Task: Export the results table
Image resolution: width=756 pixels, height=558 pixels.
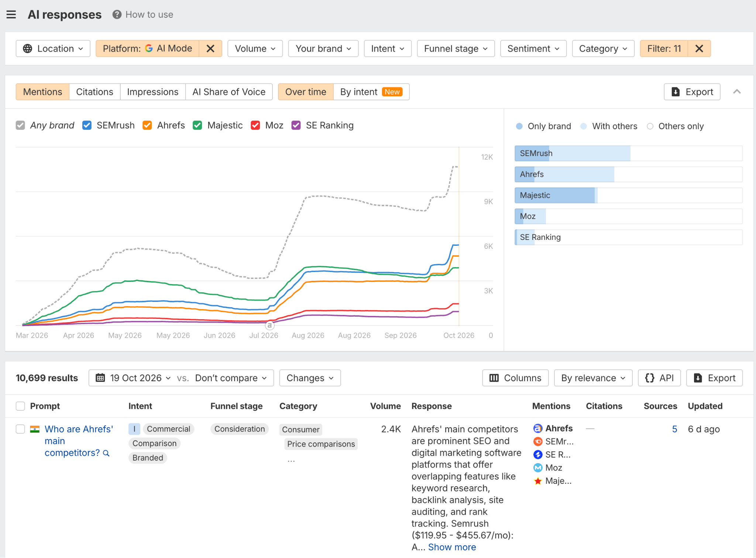Action: pyautogui.click(x=714, y=378)
